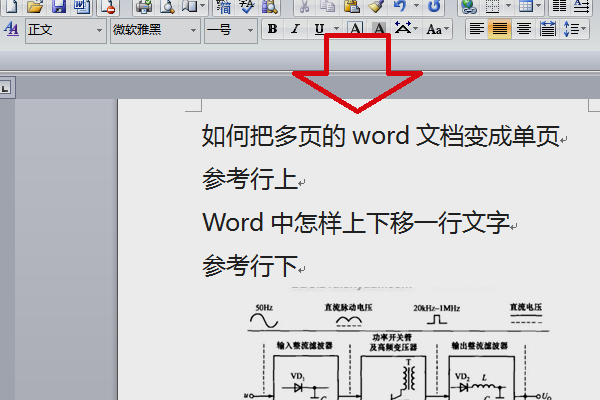600x400 pixels.
Task: Expand the reading layout dropdown arrow
Action: tap(202, 6)
